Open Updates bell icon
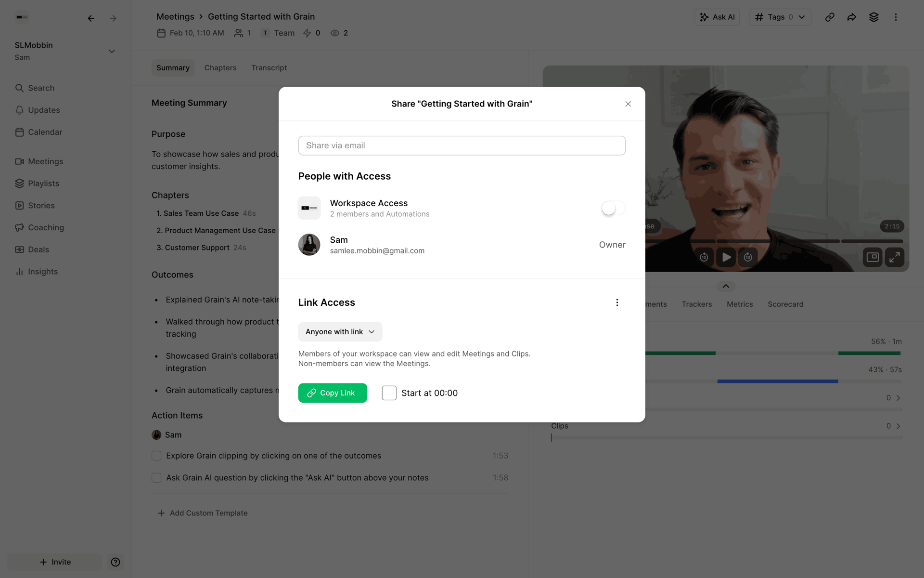 (x=19, y=110)
